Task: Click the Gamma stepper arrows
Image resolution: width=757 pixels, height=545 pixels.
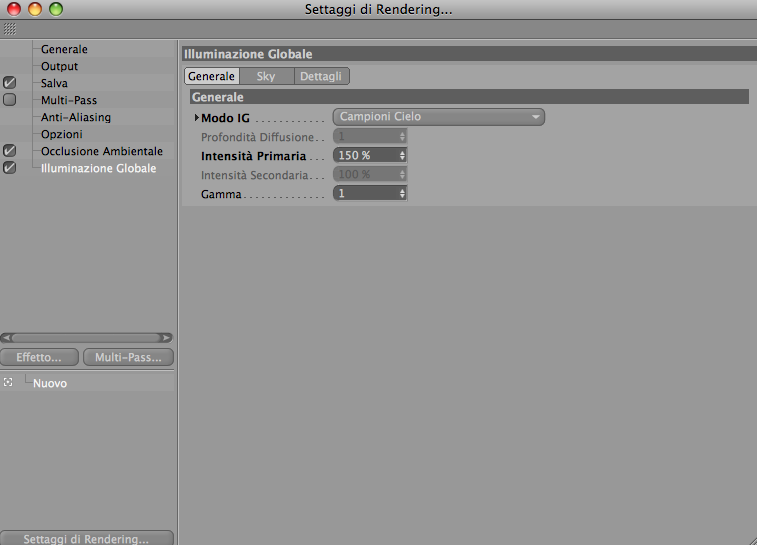Action: click(x=402, y=194)
